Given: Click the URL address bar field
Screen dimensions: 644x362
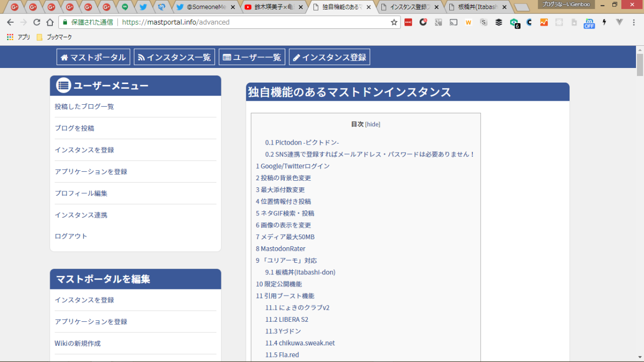Looking at the screenshot, I should click(x=252, y=22).
